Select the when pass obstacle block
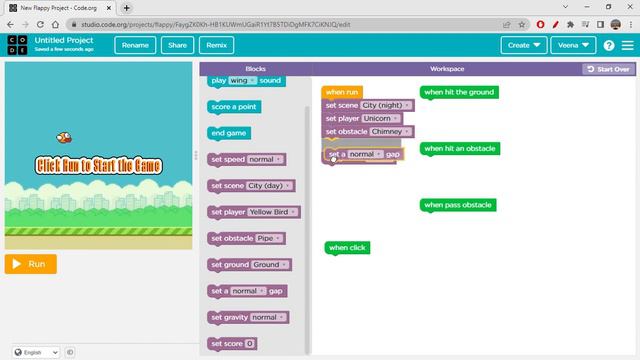 coord(458,205)
